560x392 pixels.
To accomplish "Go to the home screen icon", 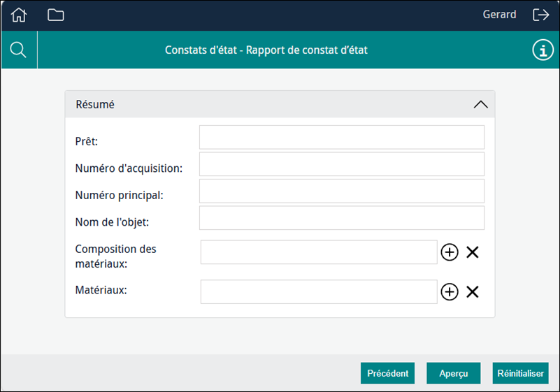I will pyautogui.click(x=19, y=15).
